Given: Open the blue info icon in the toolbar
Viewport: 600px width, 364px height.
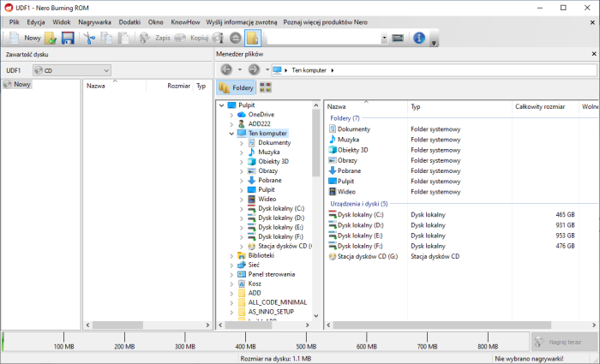Looking at the screenshot, I should [419, 38].
